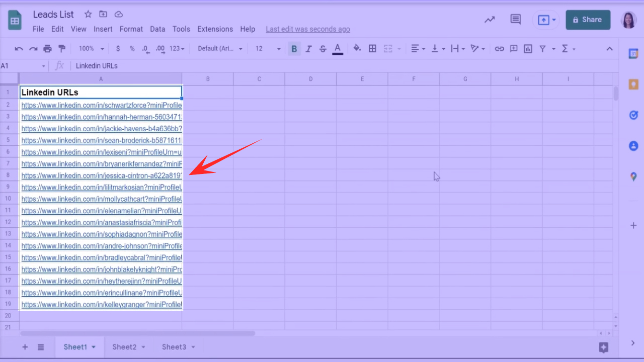
Task: Toggle bold formatting
Action: click(294, 49)
